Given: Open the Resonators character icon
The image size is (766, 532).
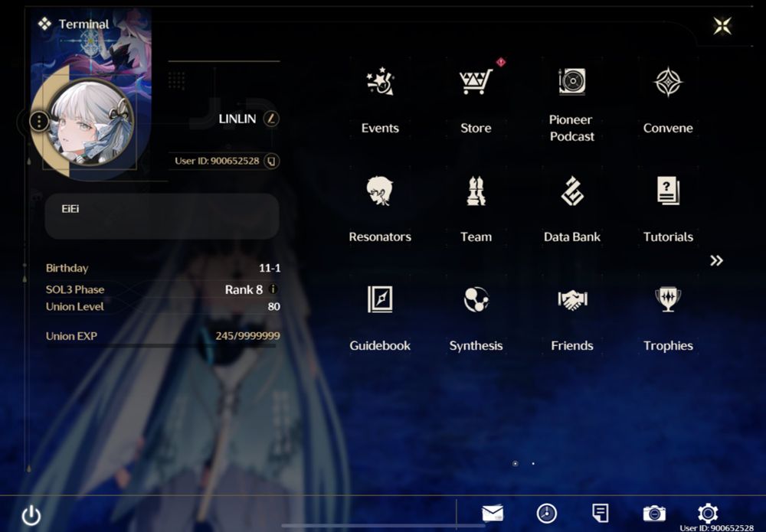Looking at the screenshot, I should [380, 191].
